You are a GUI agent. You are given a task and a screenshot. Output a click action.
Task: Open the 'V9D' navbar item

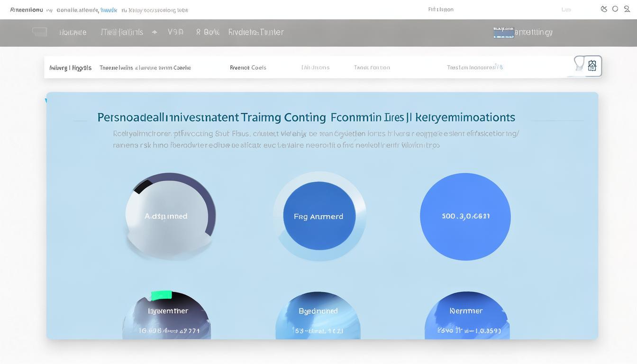(175, 32)
